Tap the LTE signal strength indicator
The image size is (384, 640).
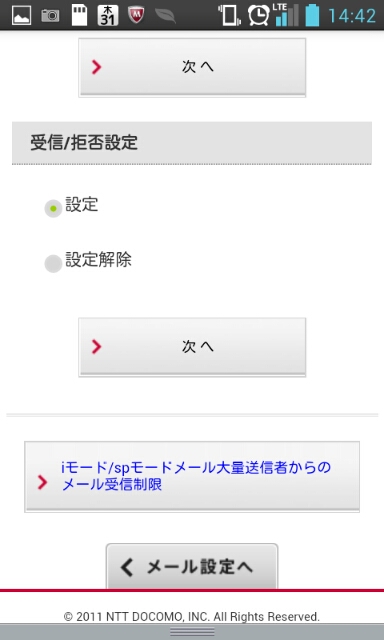(x=286, y=15)
